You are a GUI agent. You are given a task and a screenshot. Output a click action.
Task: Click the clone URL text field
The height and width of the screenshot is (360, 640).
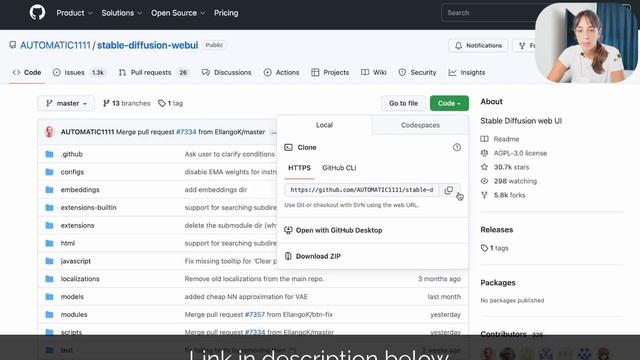click(x=362, y=190)
